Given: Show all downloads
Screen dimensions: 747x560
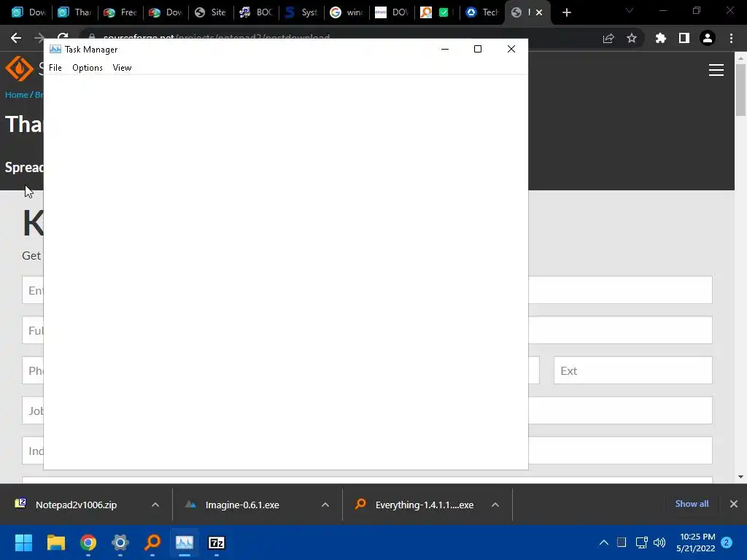Looking at the screenshot, I should click(692, 504).
